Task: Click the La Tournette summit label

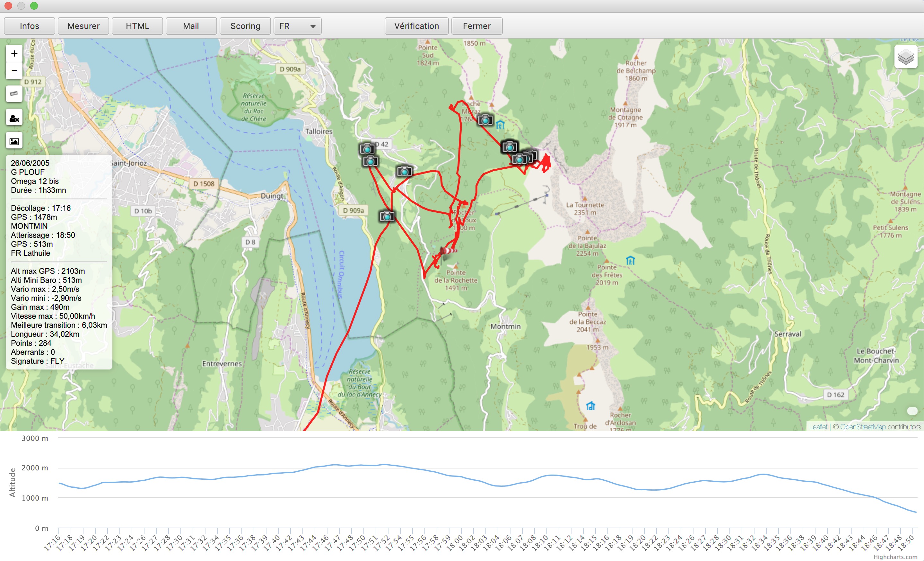Action: (585, 209)
